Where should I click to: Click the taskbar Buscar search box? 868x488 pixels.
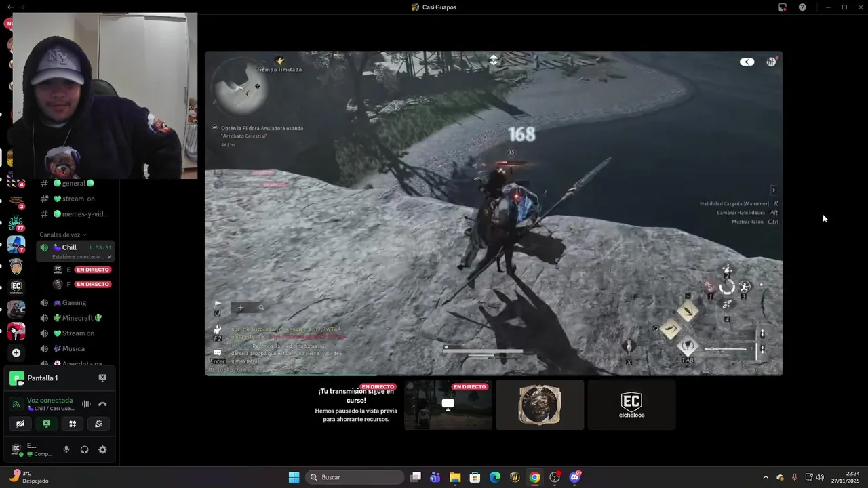[x=355, y=477]
